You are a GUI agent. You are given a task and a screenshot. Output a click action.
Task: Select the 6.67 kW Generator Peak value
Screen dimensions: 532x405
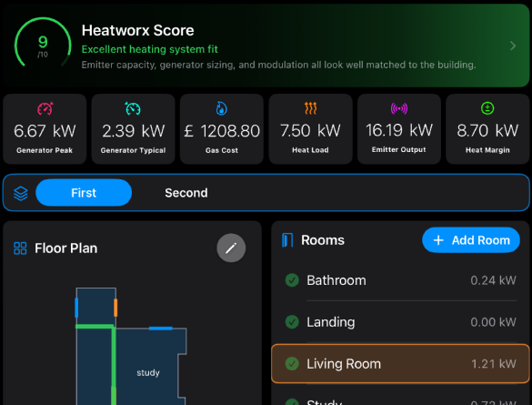point(45,131)
